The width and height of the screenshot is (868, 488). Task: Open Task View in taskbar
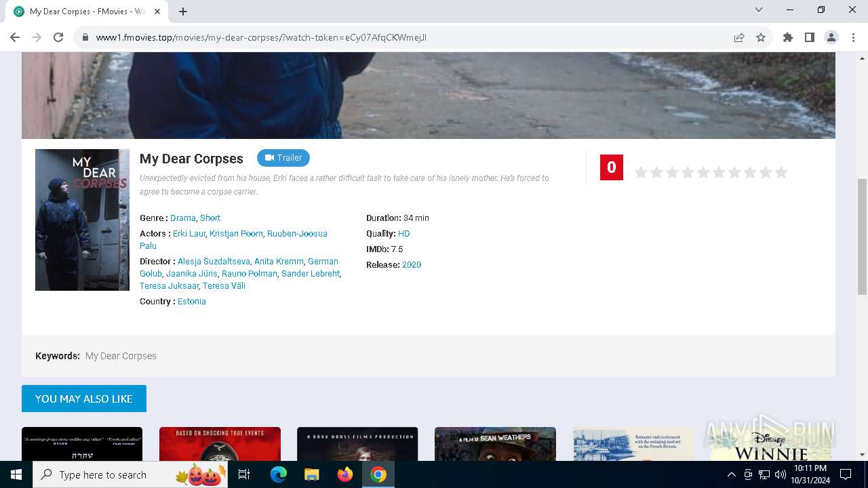[x=244, y=474]
